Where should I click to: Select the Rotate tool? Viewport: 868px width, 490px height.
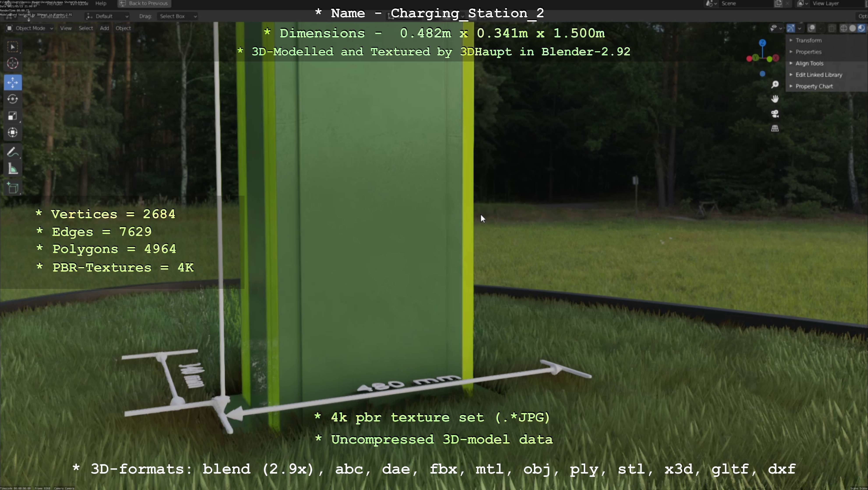pyautogui.click(x=12, y=99)
